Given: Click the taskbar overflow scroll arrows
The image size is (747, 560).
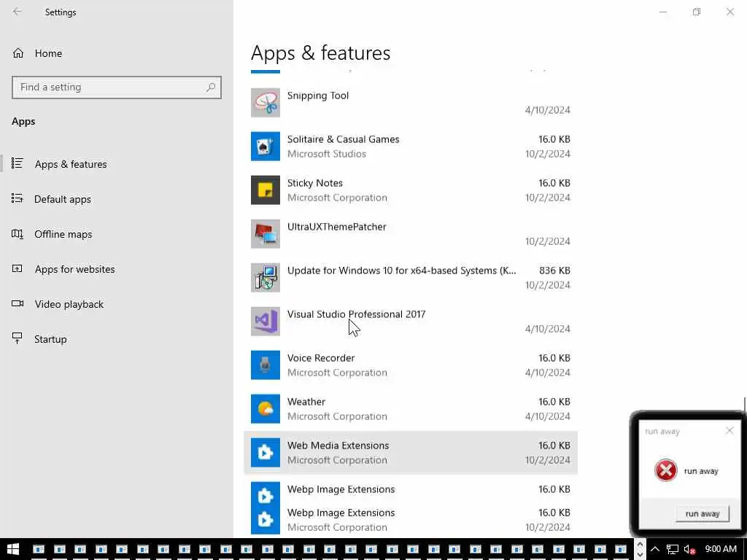Looking at the screenshot, I should (640, 549).
